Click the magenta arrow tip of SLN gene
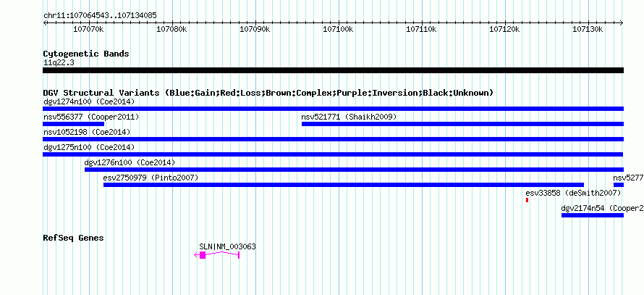 tap(196, 255)
